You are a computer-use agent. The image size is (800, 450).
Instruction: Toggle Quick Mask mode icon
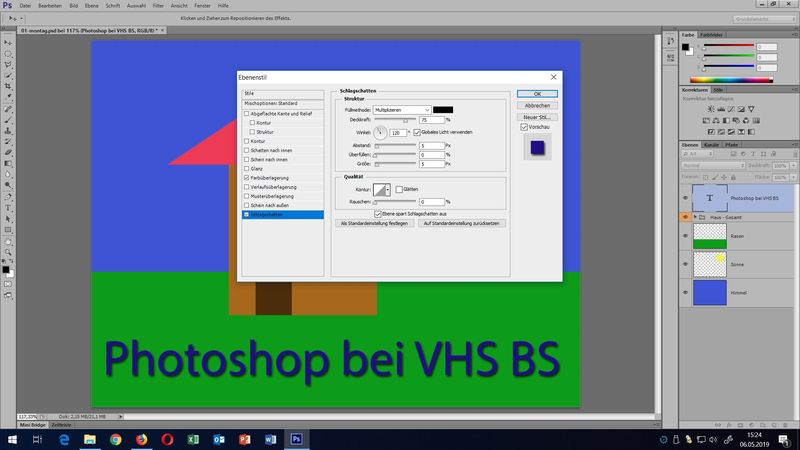pos(8,284)
